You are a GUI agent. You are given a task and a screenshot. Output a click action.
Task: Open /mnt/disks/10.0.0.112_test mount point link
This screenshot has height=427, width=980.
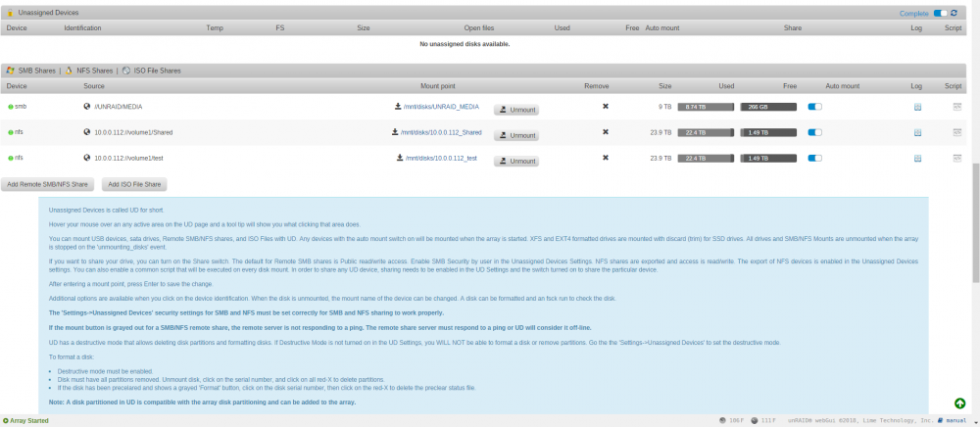441,158
